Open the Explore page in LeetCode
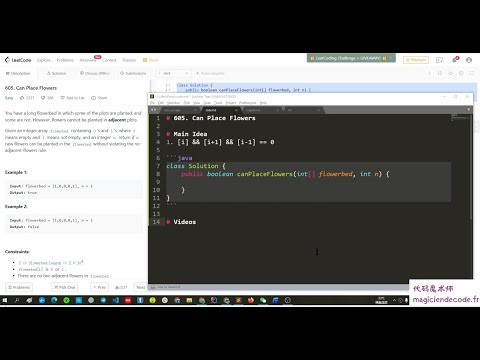The width and height of the screenshot is (480, 360). (44, 60)
